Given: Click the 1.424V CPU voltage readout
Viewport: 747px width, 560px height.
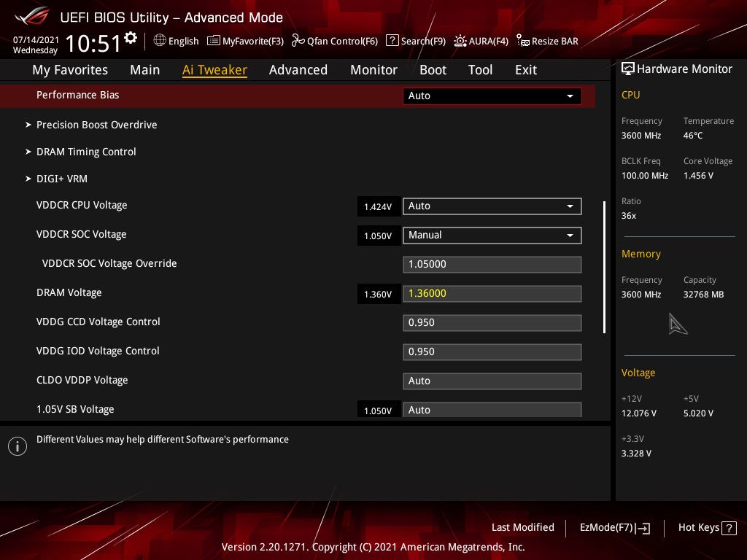Looking at the screenshot, I should pos(379,206).
